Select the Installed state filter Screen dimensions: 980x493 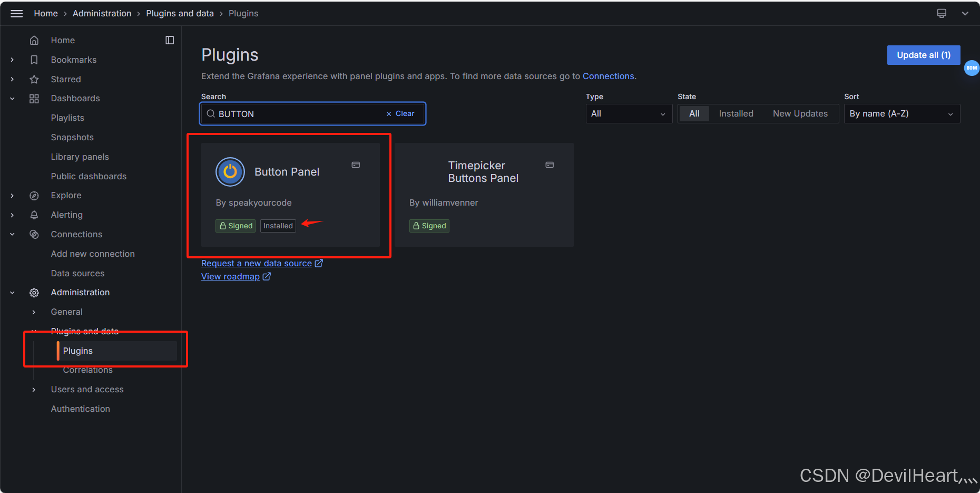(736, 113)
